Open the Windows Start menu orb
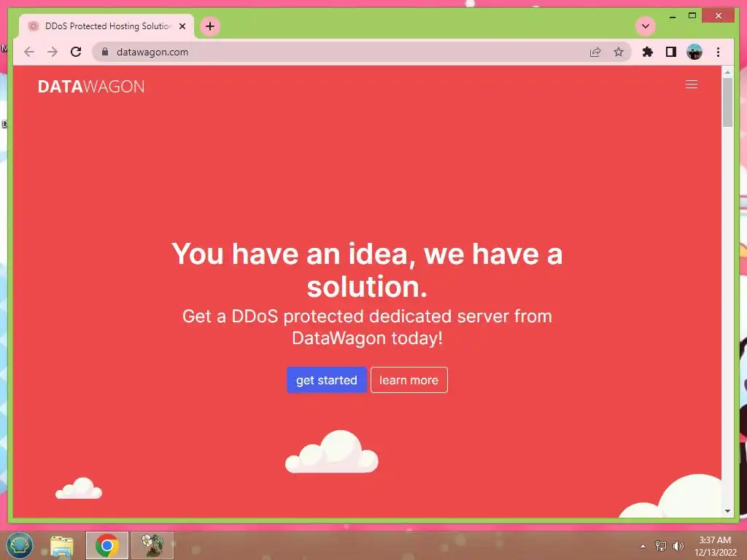 coord(20,545)
